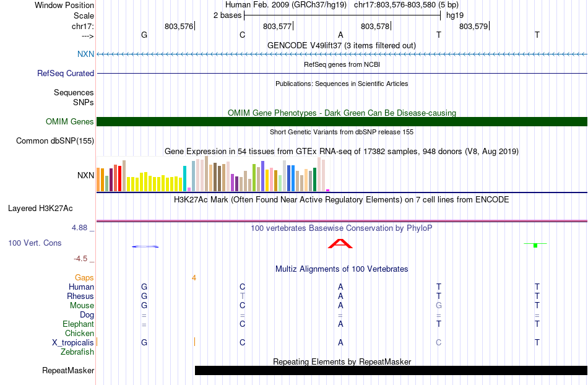Screen dimensions: 588x385
Task: Select the Common dbSNP(155) track label
Action: [x=55, y=141]
